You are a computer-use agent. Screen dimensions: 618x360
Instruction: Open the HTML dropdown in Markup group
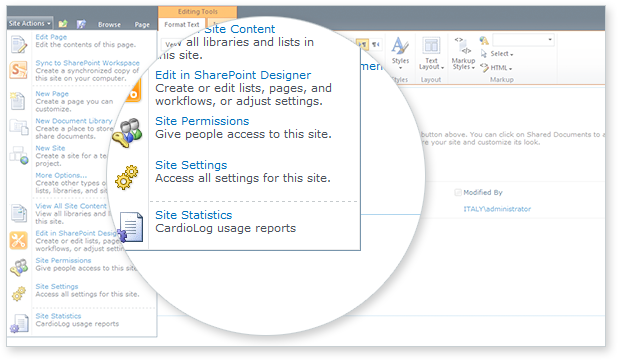pos(496,68)
